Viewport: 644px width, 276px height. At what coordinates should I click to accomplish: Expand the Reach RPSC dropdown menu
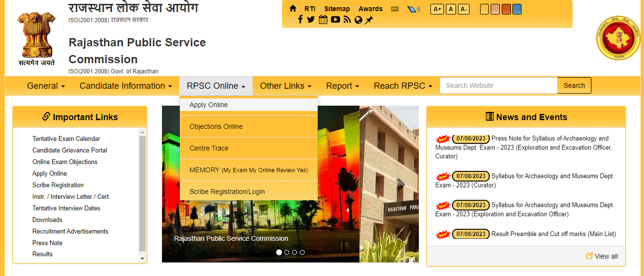click(403, 86)
